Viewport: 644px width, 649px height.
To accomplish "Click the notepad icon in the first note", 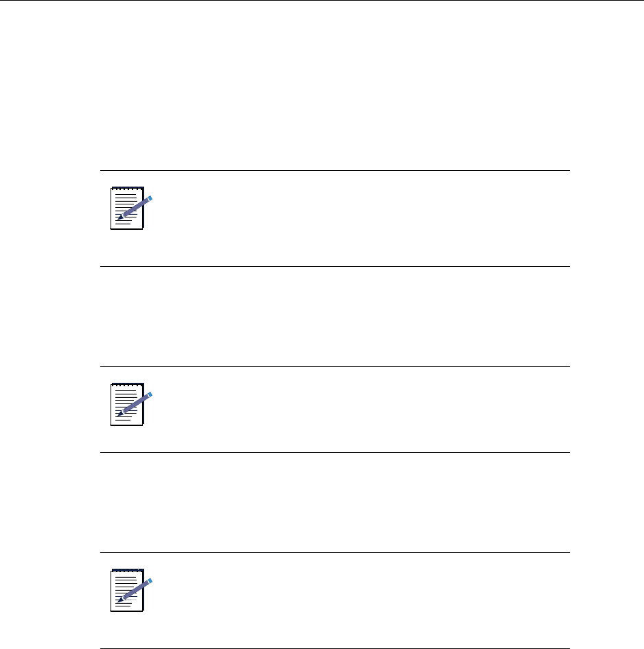I will pyautogui.click(x=127, y=207).
